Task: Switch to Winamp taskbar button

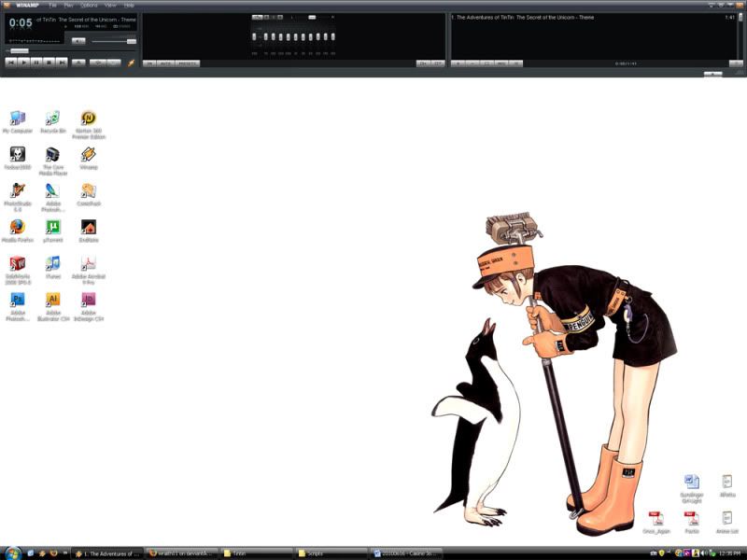Action: [107, 553]
